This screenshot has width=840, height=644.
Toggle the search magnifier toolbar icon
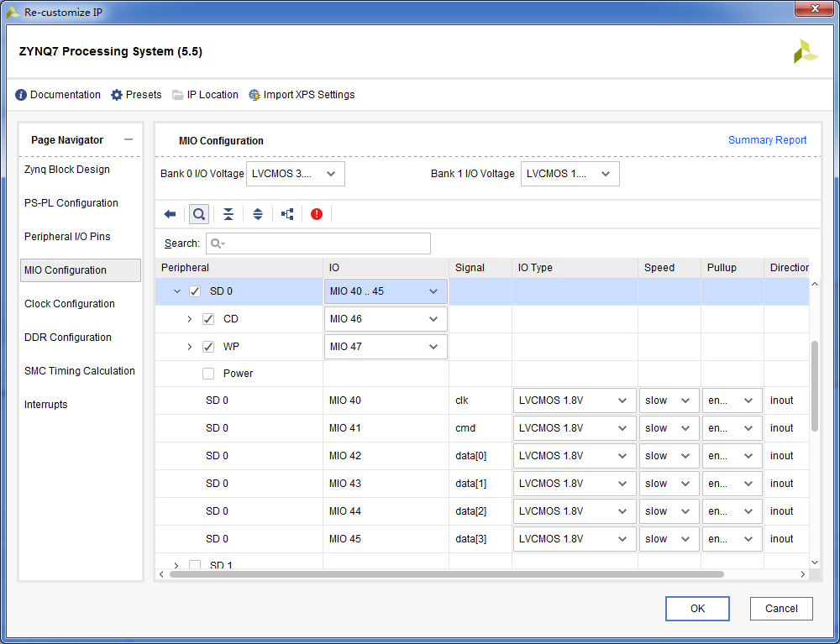click(x=199, y=214)
